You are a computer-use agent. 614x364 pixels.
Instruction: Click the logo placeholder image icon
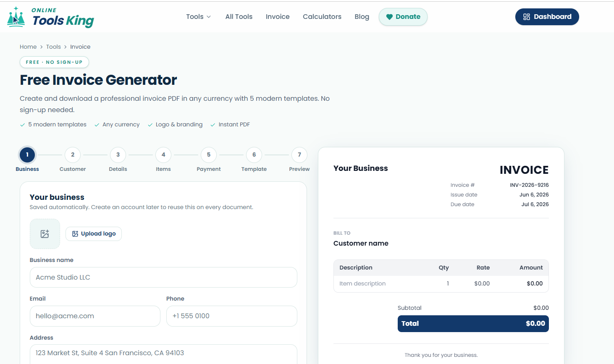(45, 234)
